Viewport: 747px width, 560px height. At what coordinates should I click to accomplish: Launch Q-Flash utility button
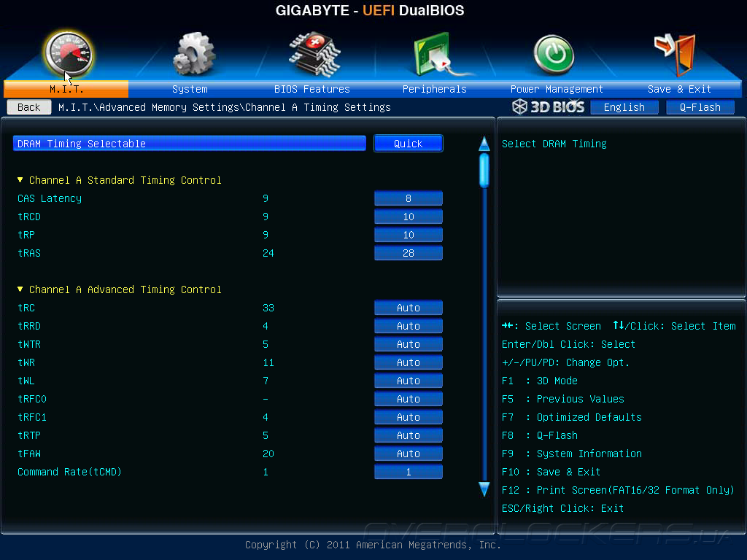coord(700,107)
